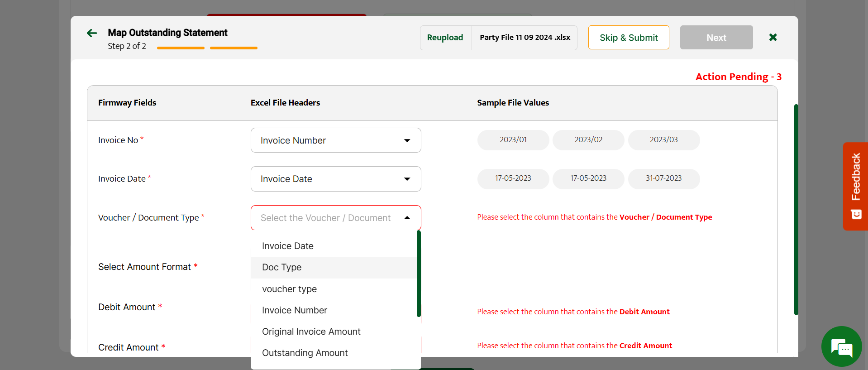This screenshot has width=868, height=370.
Task: Click the form's main vertical scrollbar
Action: pos(796,209)
